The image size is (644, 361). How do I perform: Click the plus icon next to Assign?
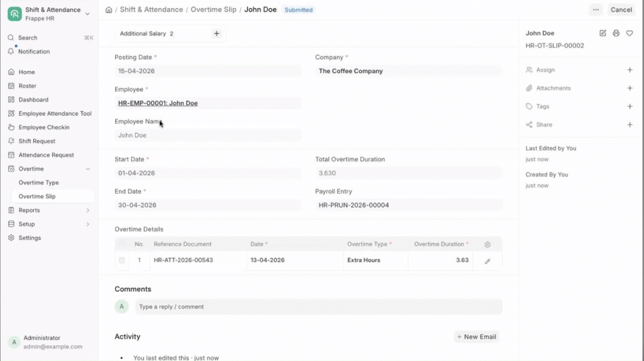630,70
